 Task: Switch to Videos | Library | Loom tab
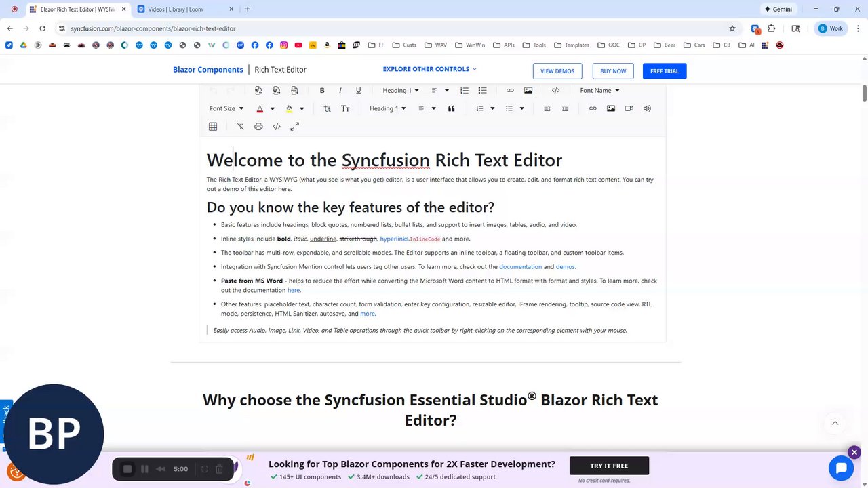(185, 9)
